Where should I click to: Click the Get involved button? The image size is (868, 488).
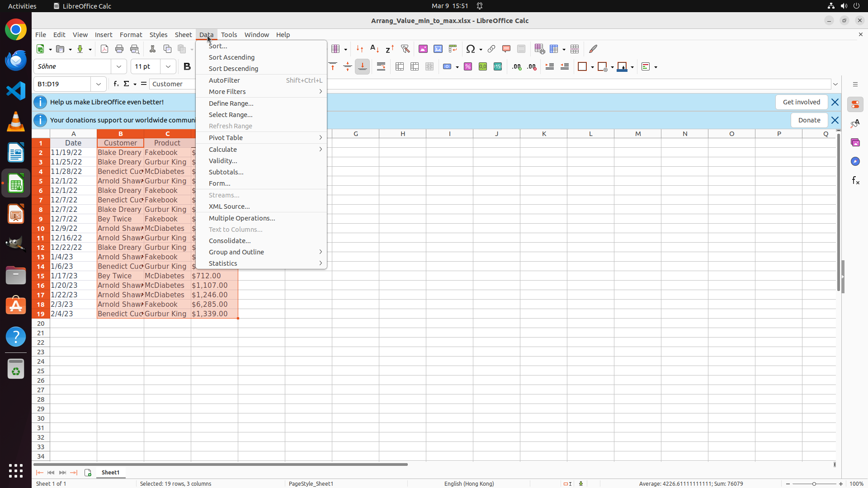tap(801, 102)
